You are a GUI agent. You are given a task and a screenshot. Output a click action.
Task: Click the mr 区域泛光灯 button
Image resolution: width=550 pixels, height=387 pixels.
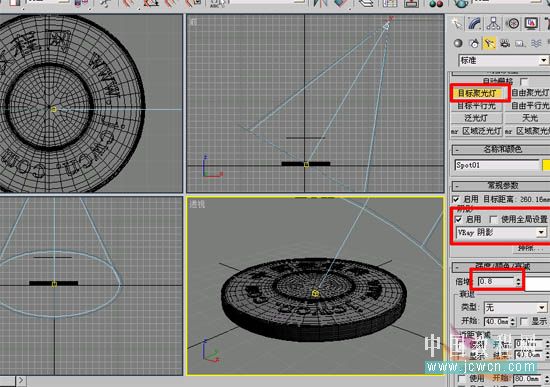(x=477, y=131)
